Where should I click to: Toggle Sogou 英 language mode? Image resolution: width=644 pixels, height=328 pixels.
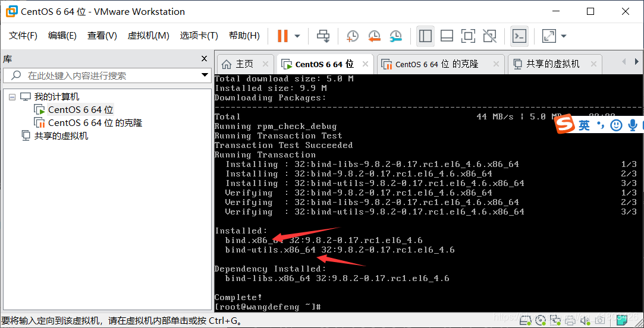[585, 125]
